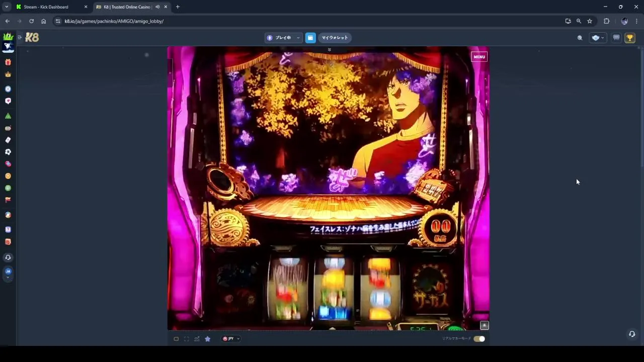
Task: Click the green circular sidebar icon
Action: 8,188
